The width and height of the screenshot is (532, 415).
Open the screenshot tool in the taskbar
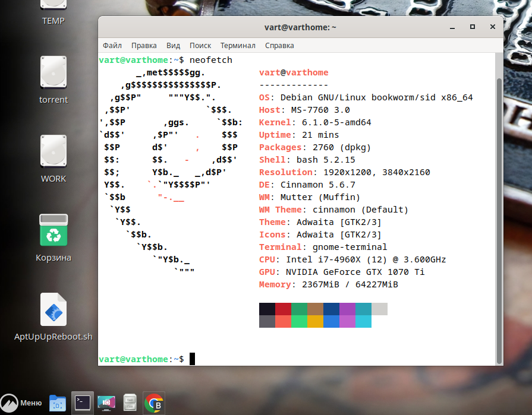coord(106,403)
